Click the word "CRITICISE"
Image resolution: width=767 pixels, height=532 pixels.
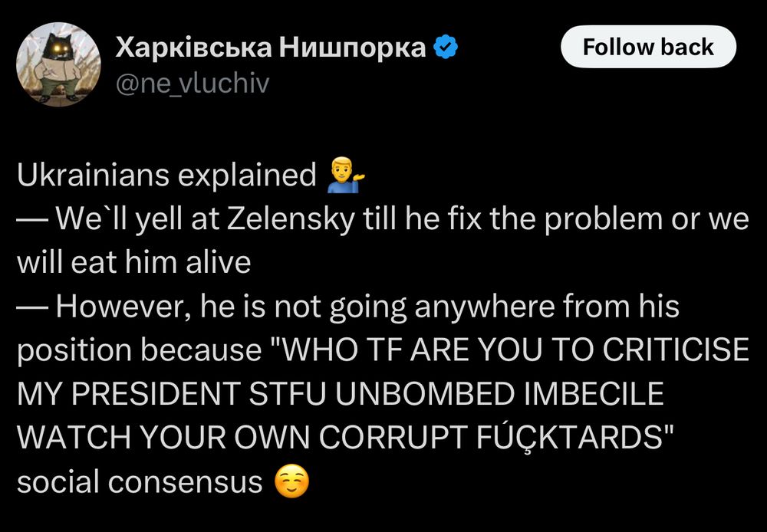coord(676,350)
